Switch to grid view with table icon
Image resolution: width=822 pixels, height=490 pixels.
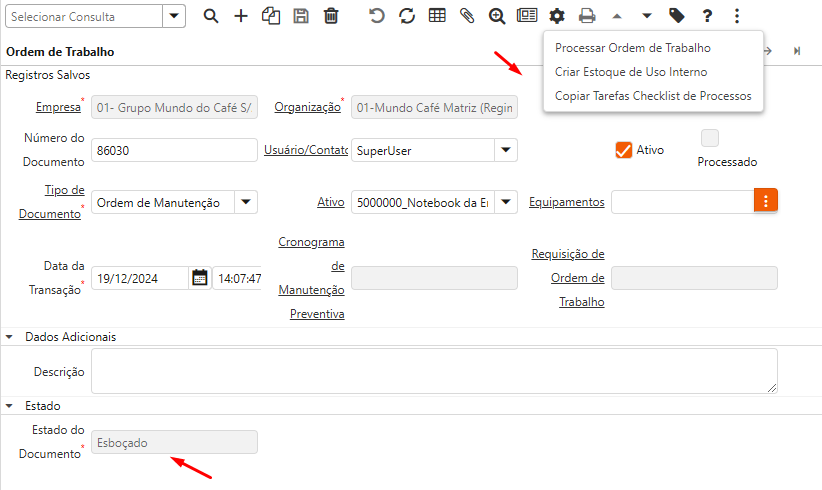pyautogui.click(x=437, y=16)
